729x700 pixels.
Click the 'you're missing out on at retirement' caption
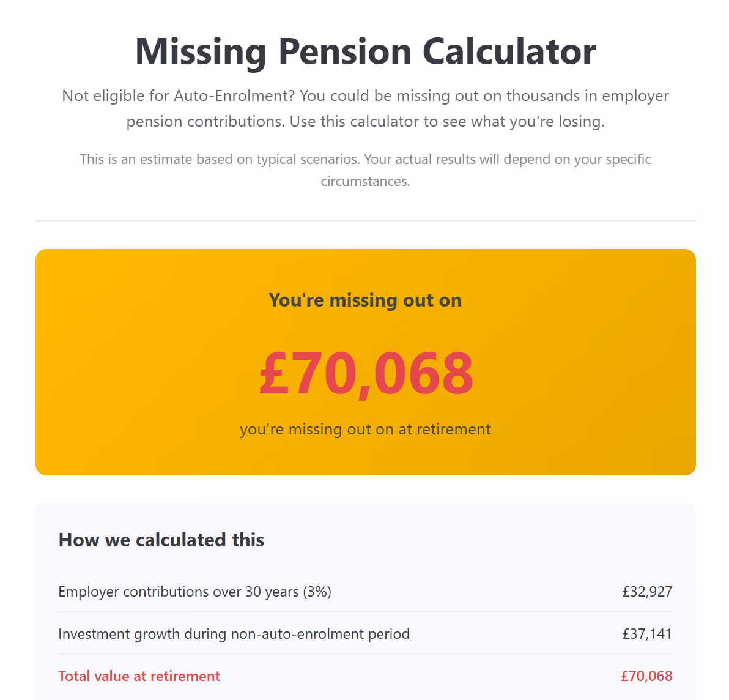pos(366,429)
